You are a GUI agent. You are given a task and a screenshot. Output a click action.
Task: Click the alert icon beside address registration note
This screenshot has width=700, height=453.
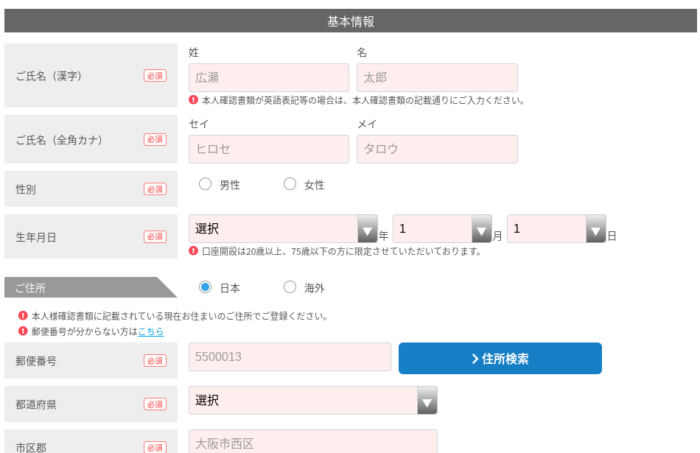pyautogui.click(x=23, y=316)
